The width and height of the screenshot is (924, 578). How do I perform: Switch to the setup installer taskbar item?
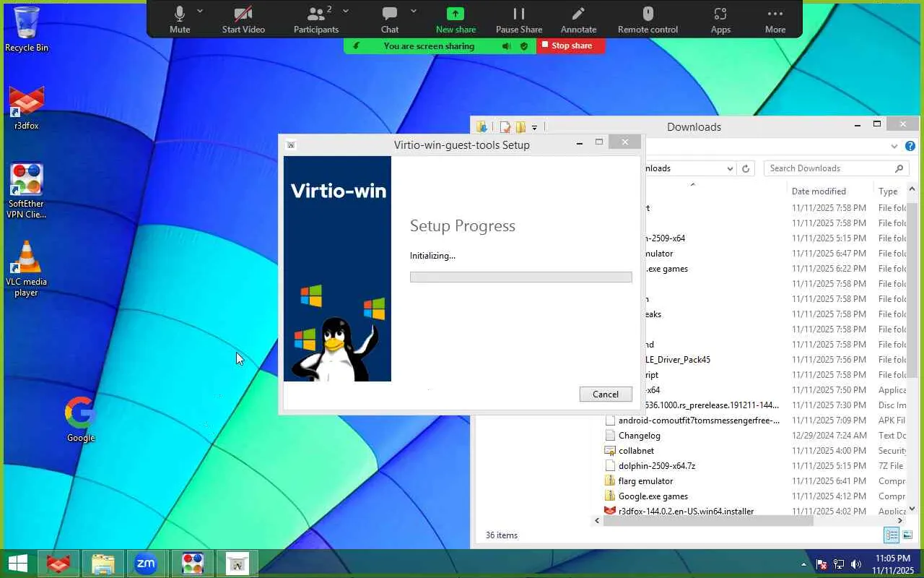pyautogui.click(x=237, y=563)
